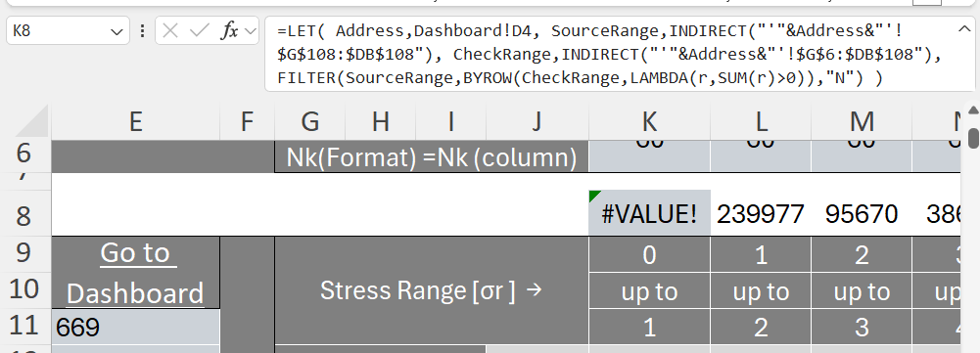This screenshot has width=980, height=353.
Task: Confirm formula entry with the checkmark icon
Action: click(x=200, y=30)
